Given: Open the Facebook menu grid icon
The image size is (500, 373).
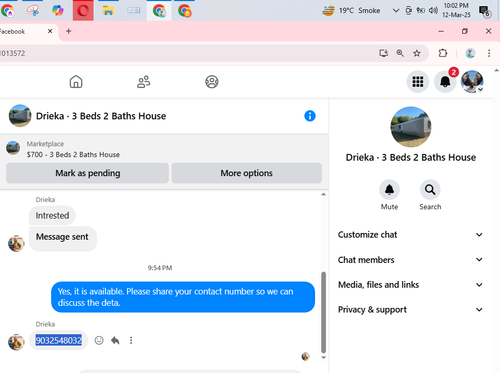Looking at the screenshot, I should click(418, 81).
